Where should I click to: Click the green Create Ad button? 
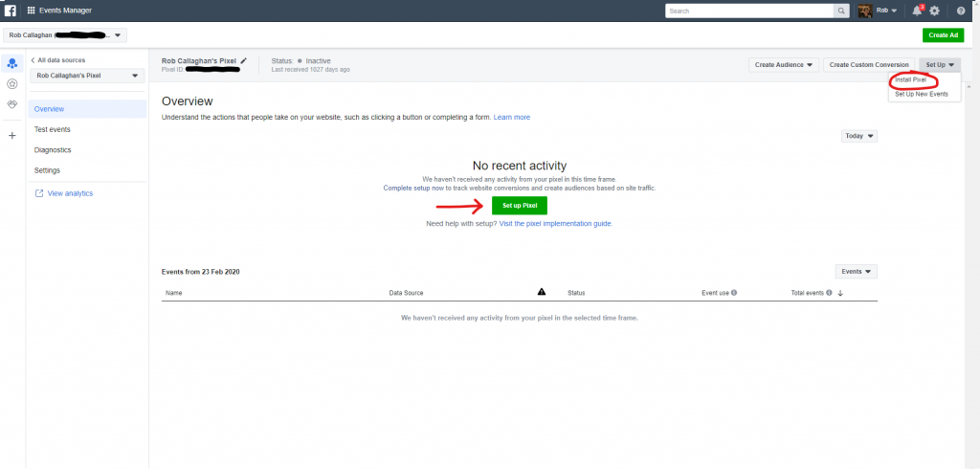[943, 35]
